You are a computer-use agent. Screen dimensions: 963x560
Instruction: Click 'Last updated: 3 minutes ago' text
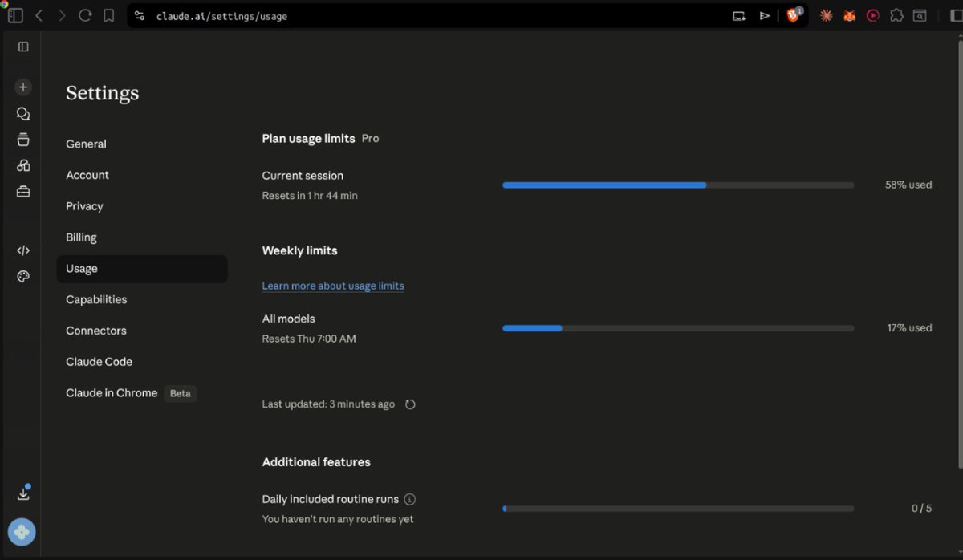[328, 404]
